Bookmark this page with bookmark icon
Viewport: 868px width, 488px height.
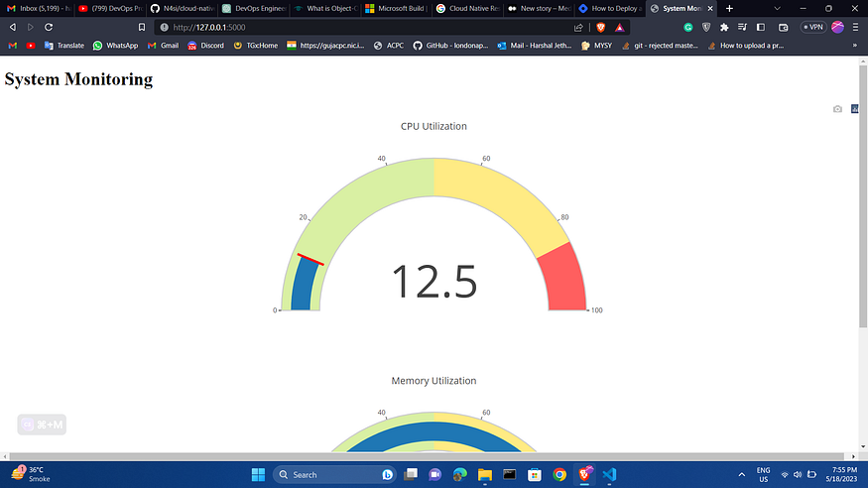pos(142,27)
